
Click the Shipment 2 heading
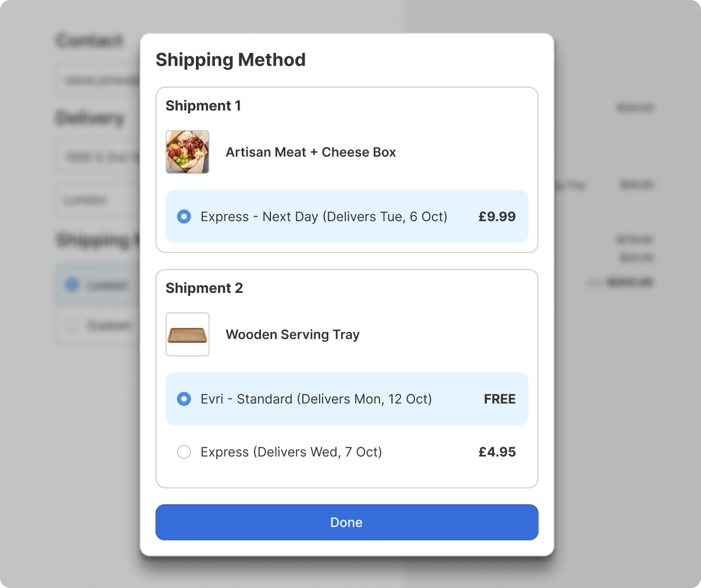pyautogui.click(x=204, y=288)
